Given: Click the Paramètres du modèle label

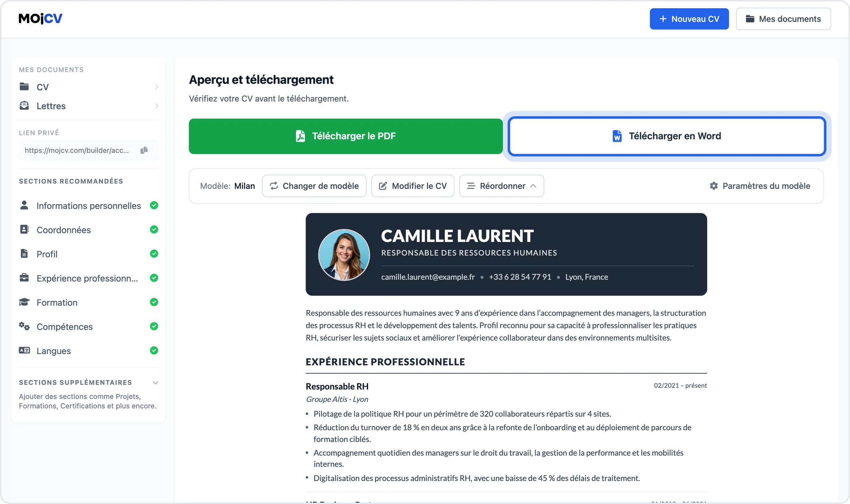Looking at the screenshot, I should (x=766, y=186).
